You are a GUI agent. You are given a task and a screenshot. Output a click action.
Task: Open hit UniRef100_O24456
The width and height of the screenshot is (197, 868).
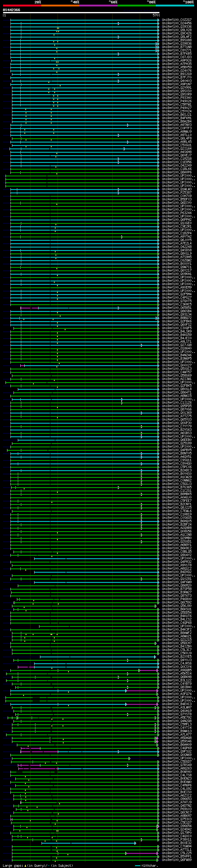click(x=177, y=23)
